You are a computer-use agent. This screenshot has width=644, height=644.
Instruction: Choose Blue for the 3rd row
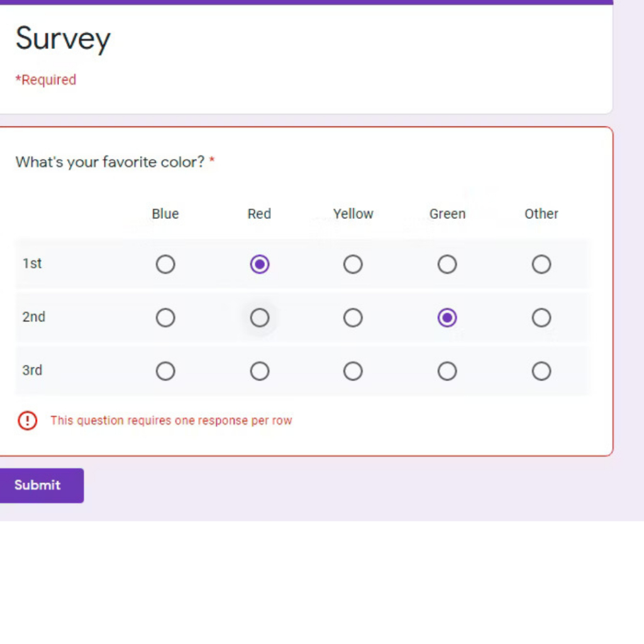click(165, 372)
